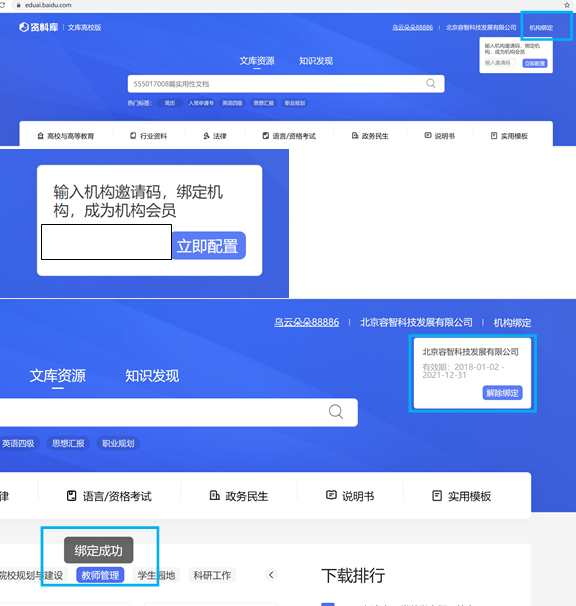Click the 简历 hot tag
The image size is (576, 606).
click(170, 103)
